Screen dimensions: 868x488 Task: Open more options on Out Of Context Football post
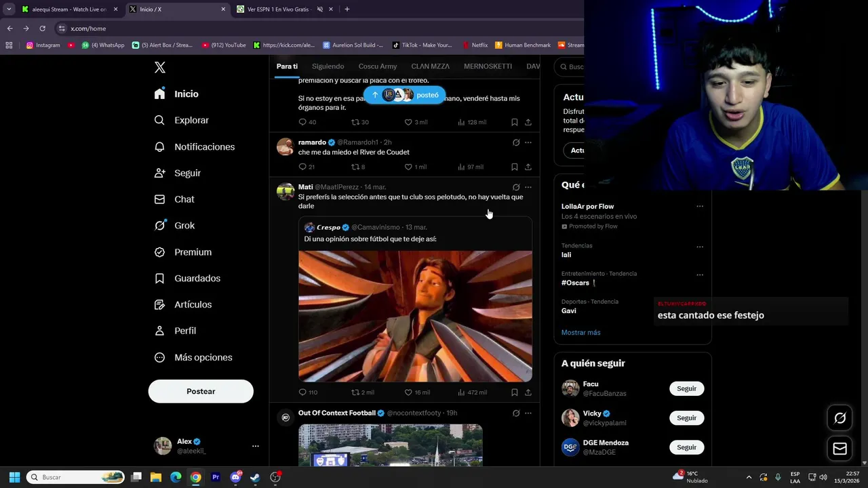pyautogui.click(x=528, y=413)
